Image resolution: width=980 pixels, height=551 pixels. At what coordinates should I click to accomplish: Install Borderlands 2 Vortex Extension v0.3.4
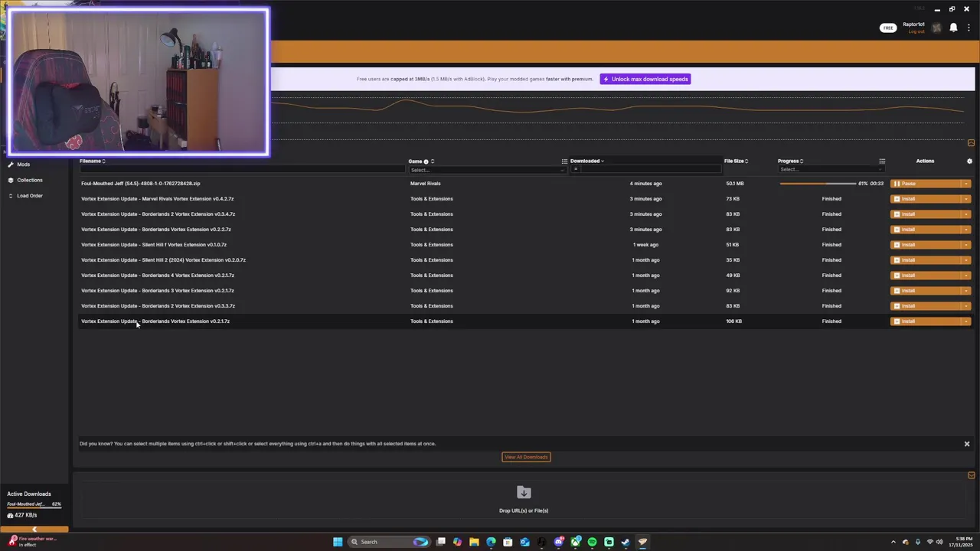tap(926, 214)
